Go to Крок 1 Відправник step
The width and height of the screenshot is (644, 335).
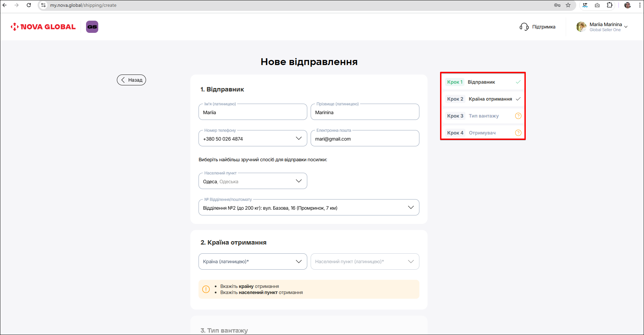pyautogui.click(x=481, y=82)
